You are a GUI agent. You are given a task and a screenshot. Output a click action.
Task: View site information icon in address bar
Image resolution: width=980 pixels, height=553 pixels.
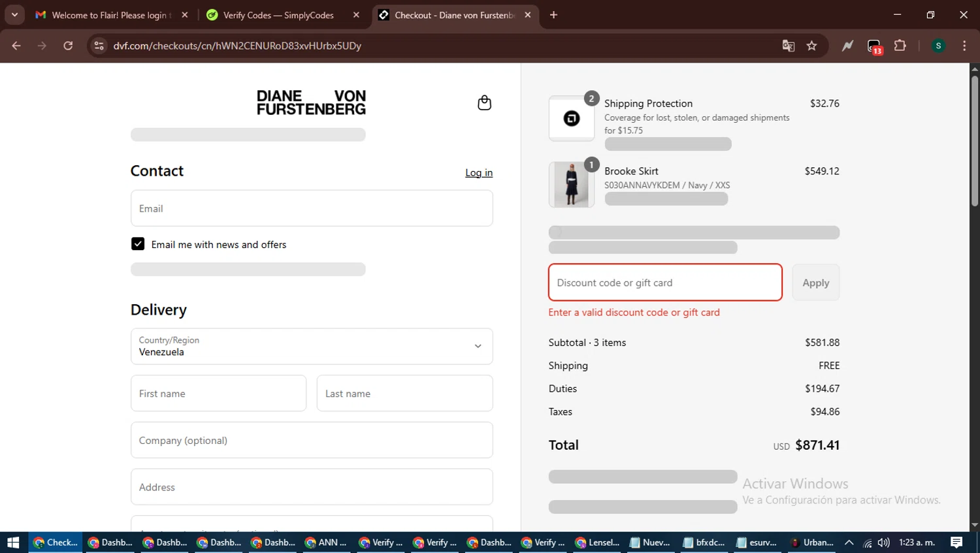coord(99,46)
